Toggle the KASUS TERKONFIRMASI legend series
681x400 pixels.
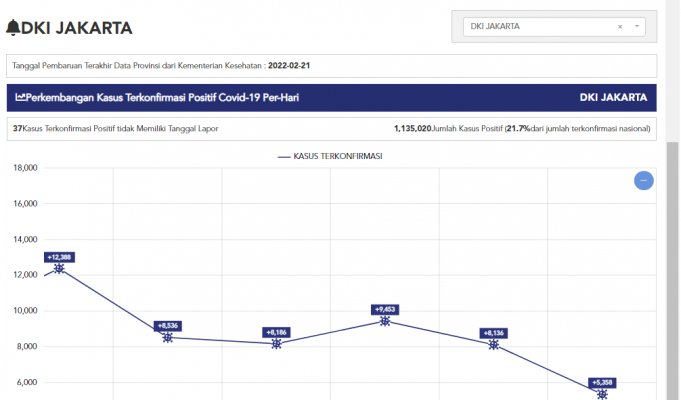coord(331,157)
